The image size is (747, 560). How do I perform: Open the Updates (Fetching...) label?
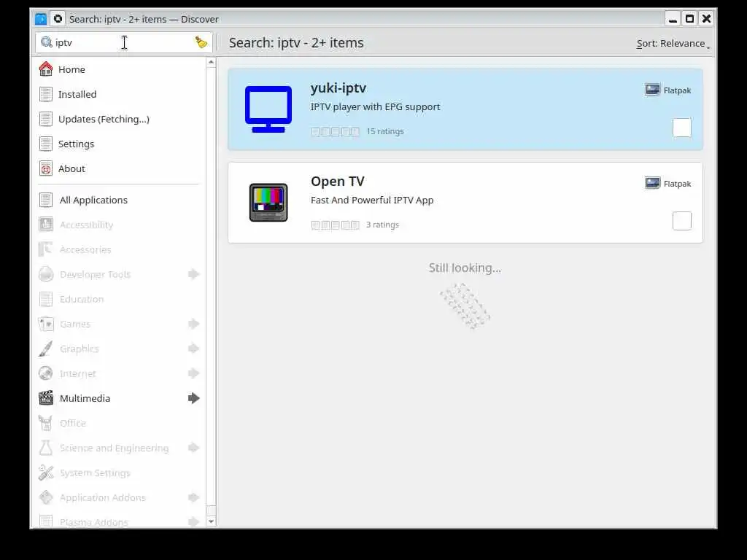tap(104, 119)
